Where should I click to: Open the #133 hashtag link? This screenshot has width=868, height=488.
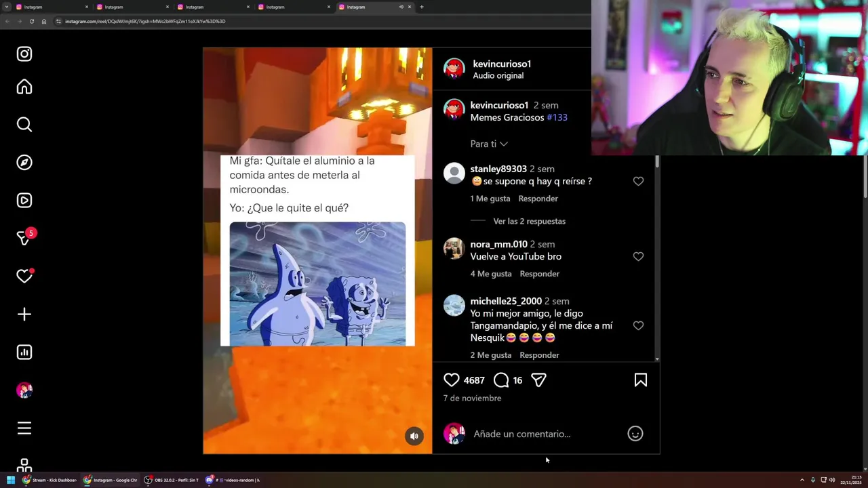(x=557, y=117)
